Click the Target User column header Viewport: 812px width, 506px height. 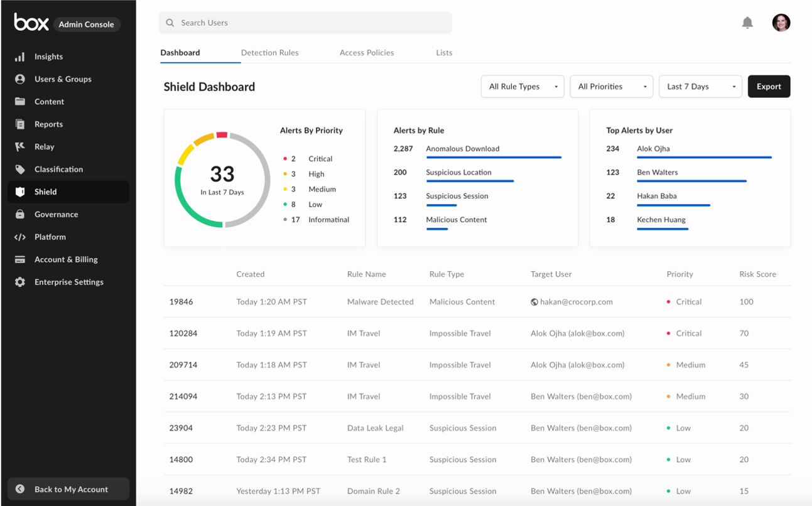(551, 274)
